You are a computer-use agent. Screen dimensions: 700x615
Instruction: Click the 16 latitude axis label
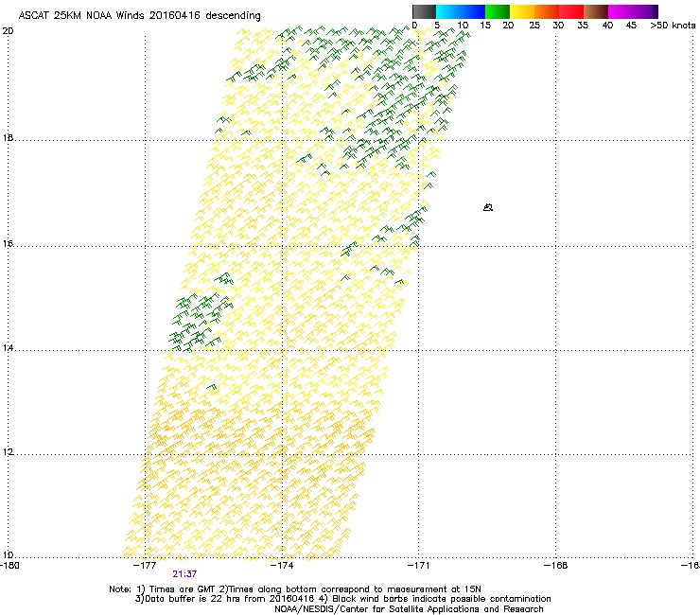(x=8, y=243)
